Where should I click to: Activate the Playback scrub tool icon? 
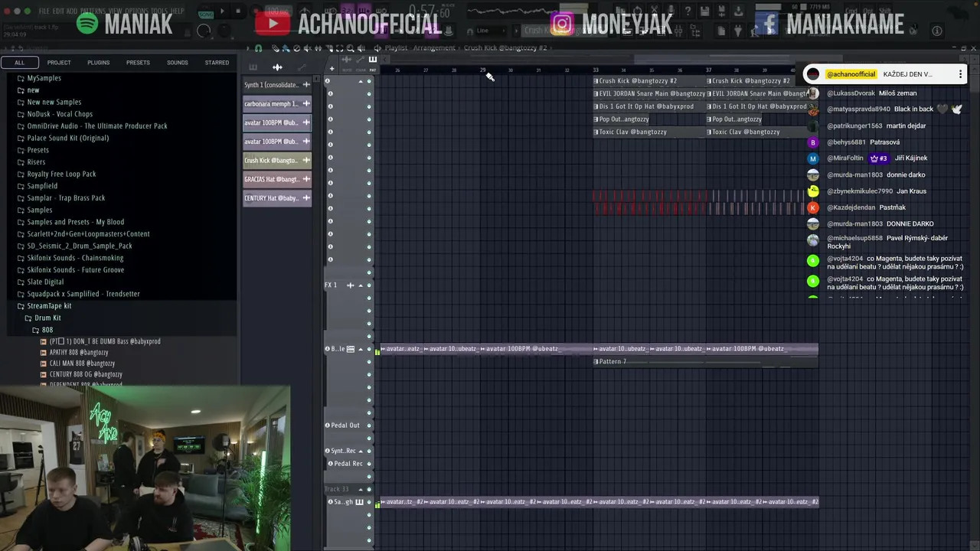361,47
